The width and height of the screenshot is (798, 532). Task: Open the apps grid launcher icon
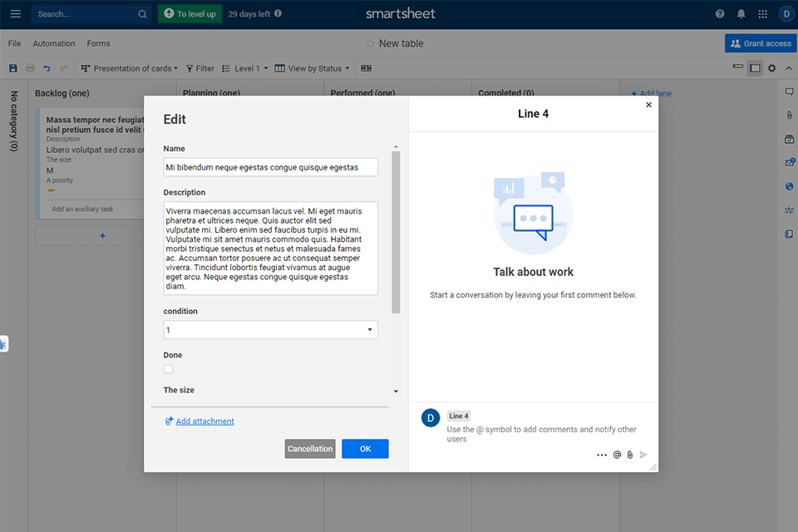762,14
